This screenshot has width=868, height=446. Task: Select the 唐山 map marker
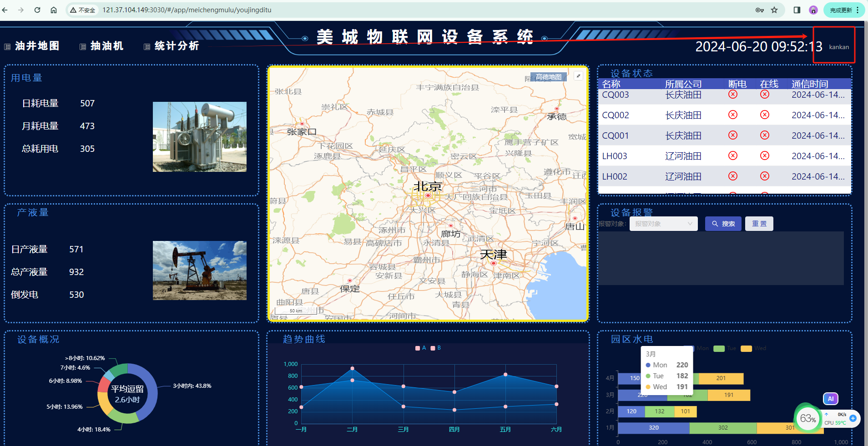pos(575,218)
